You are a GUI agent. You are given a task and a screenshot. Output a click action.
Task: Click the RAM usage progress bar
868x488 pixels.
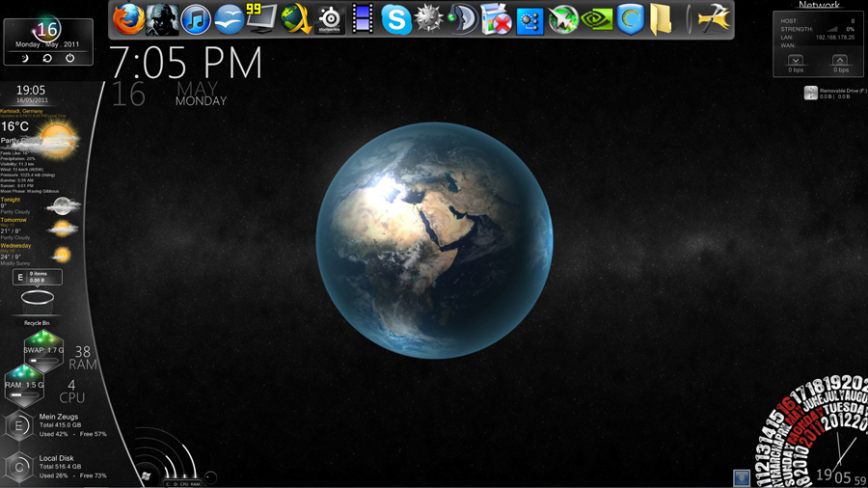24,394
